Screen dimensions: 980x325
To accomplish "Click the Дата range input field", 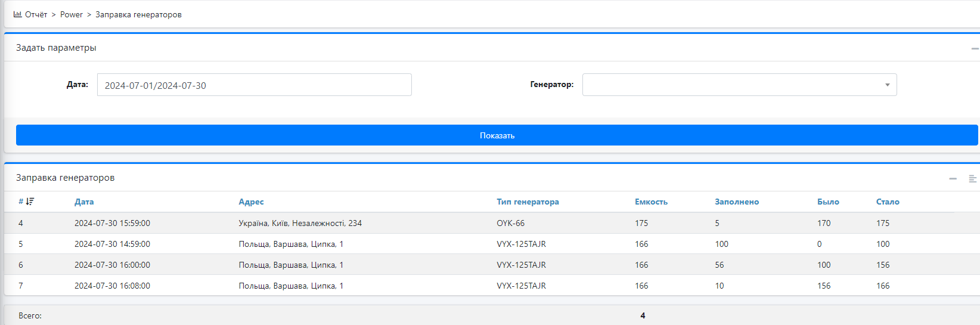I will [x=255, y=85].
